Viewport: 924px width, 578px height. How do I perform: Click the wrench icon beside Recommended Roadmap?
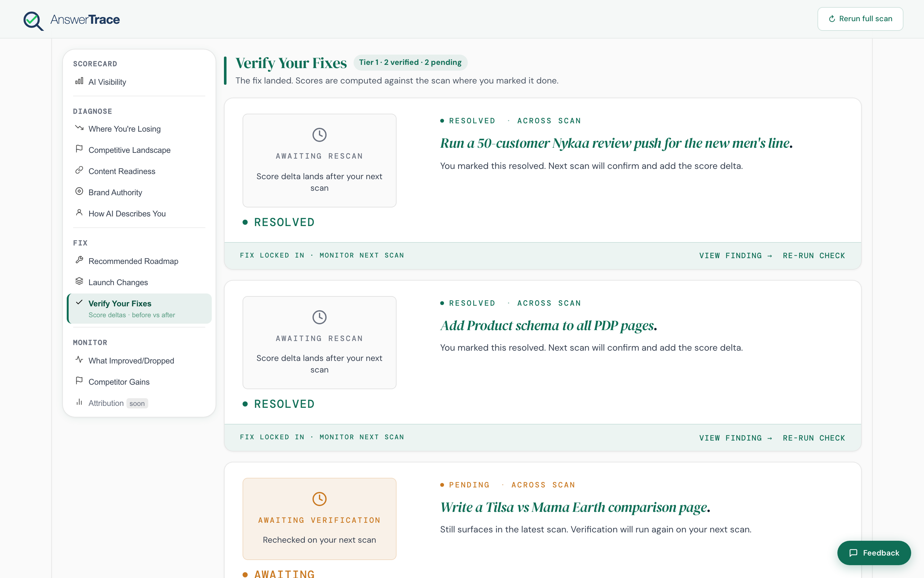(x=79, y=260)
